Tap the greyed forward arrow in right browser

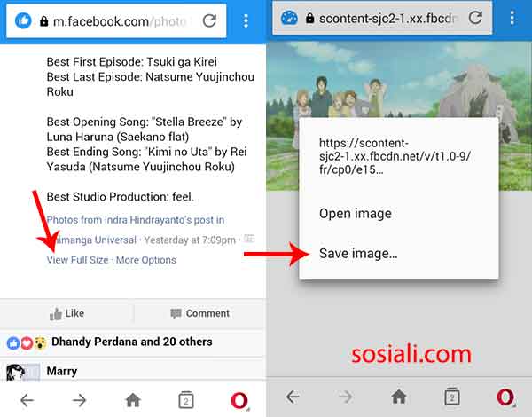click(x=346, y=397)
